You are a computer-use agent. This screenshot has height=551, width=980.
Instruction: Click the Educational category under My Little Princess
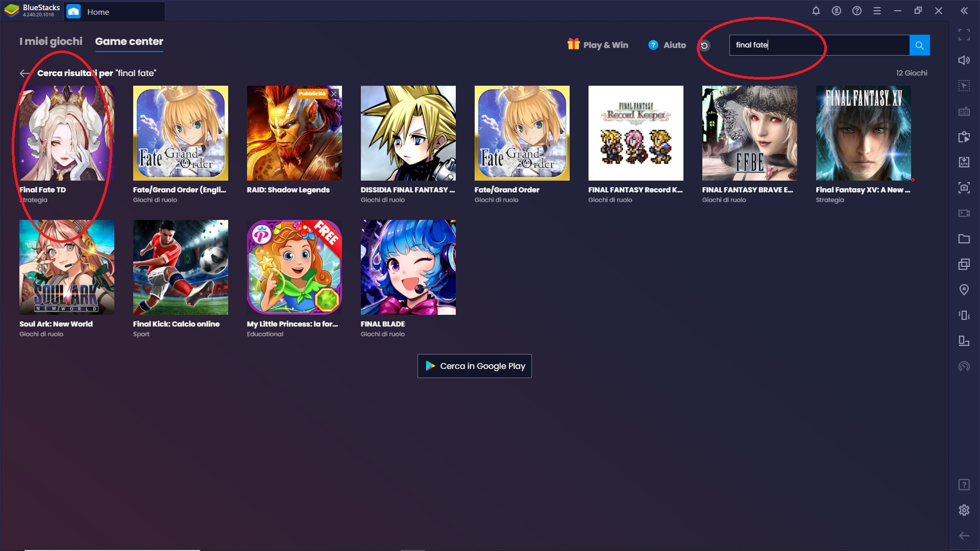point(265,334)
